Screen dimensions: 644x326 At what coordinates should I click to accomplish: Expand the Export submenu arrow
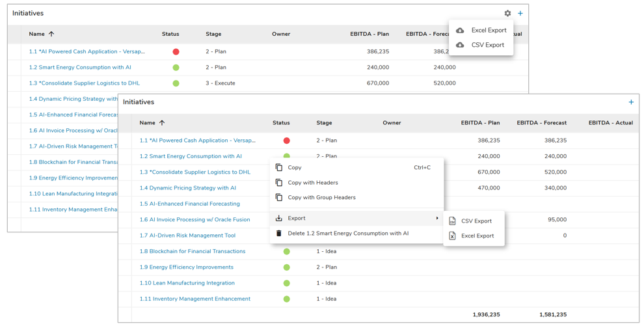point(437,219)
